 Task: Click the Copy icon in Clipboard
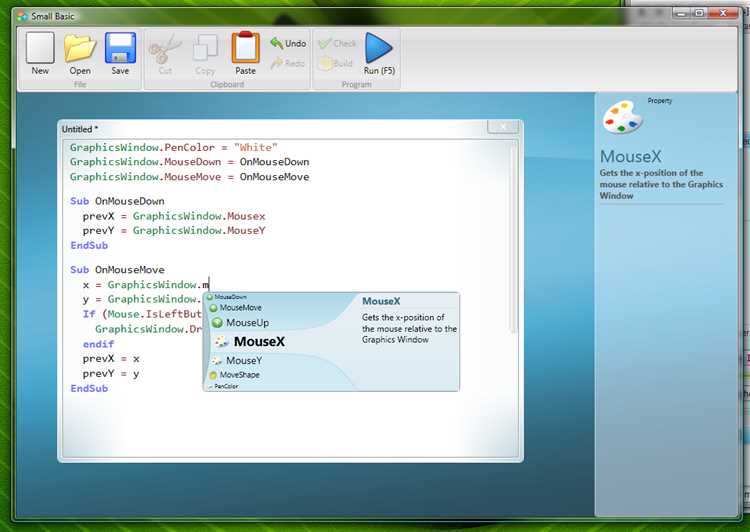click(205, 49)
